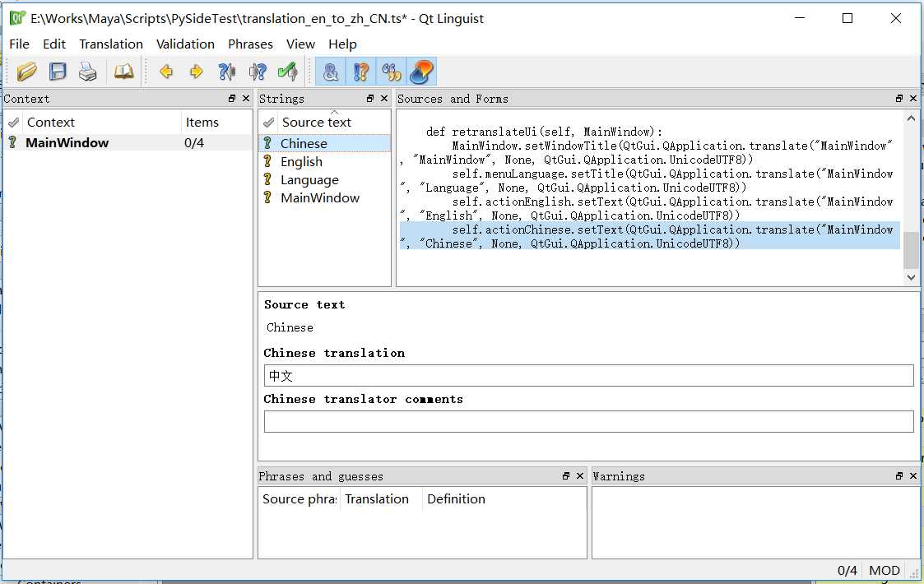The image size is (924, 584).
Task: Close the Warnings dock panel
Action: coord(913,475)
